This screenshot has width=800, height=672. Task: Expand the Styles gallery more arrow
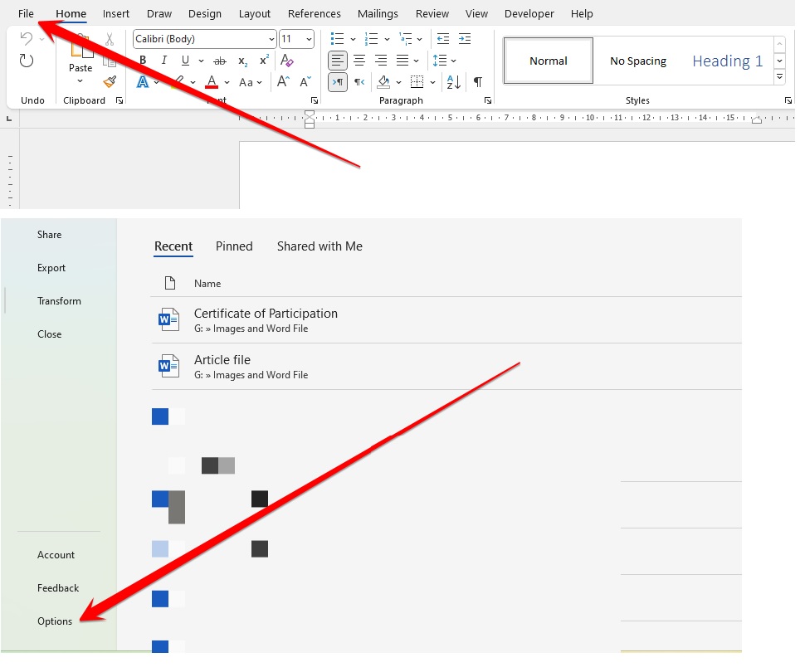(x=779, y=77)
